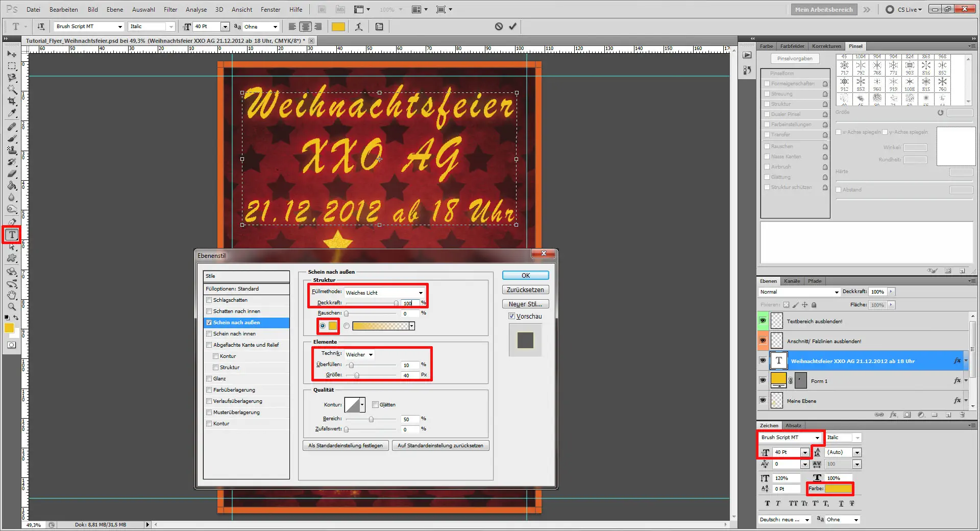The width and height of the screenshot is (980, 531).
Task: Select the Eyedropper tool
Action: point(12,113)
